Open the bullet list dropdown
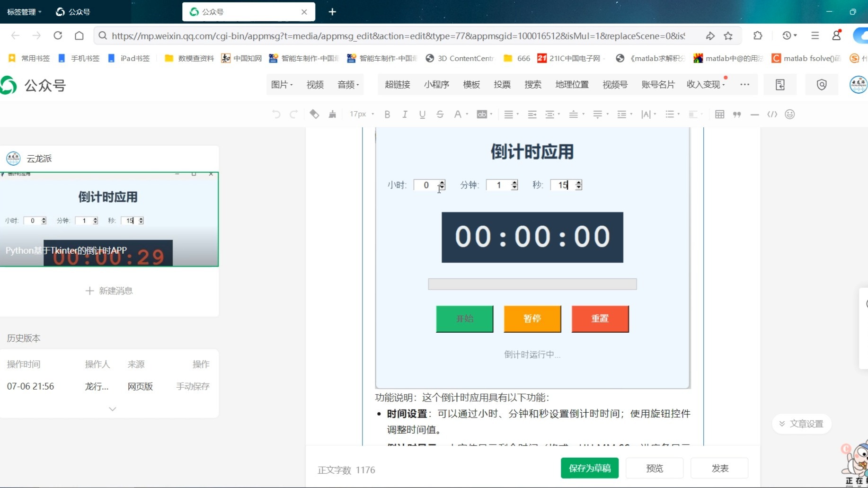Screen dimensions: 868x488 672,114
